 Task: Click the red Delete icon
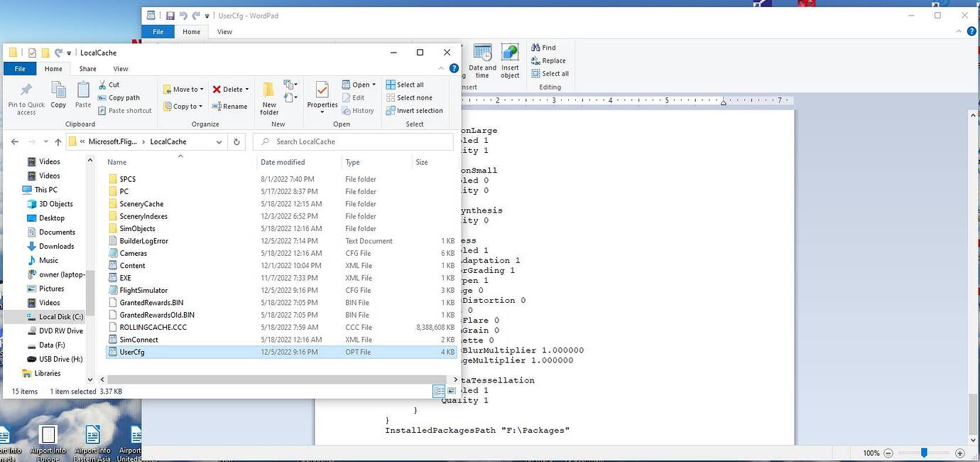coord(217,90)
